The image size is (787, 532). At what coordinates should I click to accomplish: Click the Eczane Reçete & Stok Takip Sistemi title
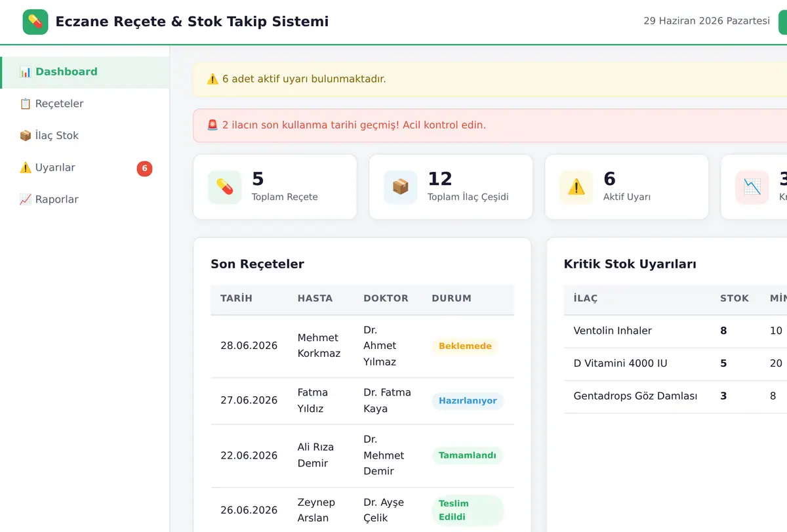[192, 22]
